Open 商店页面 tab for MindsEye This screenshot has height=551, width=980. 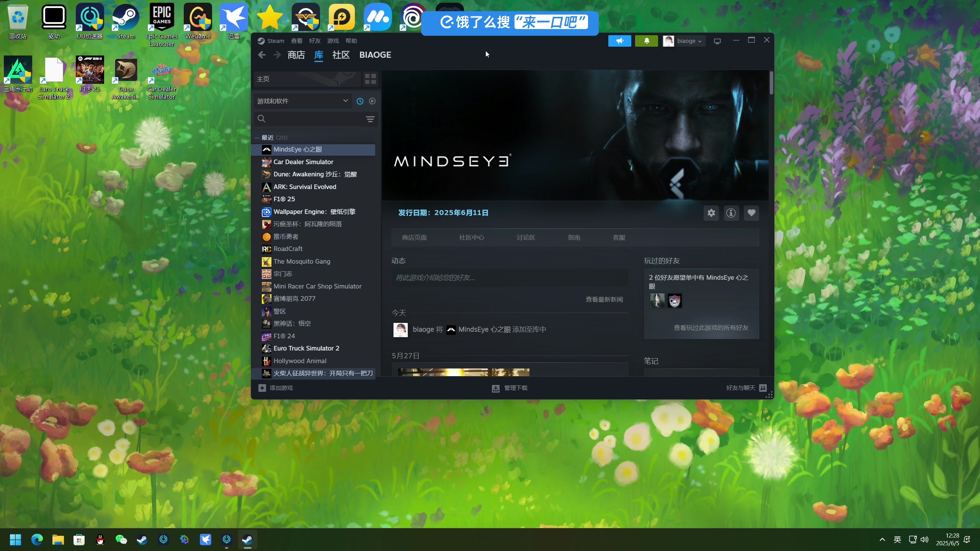coord(414,238)
